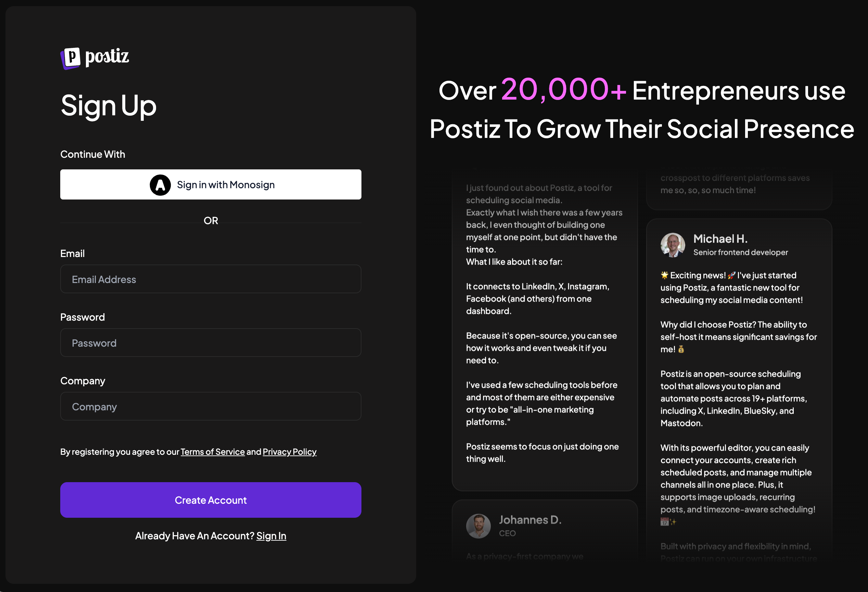Focus the Email Address field

(210, 279)
